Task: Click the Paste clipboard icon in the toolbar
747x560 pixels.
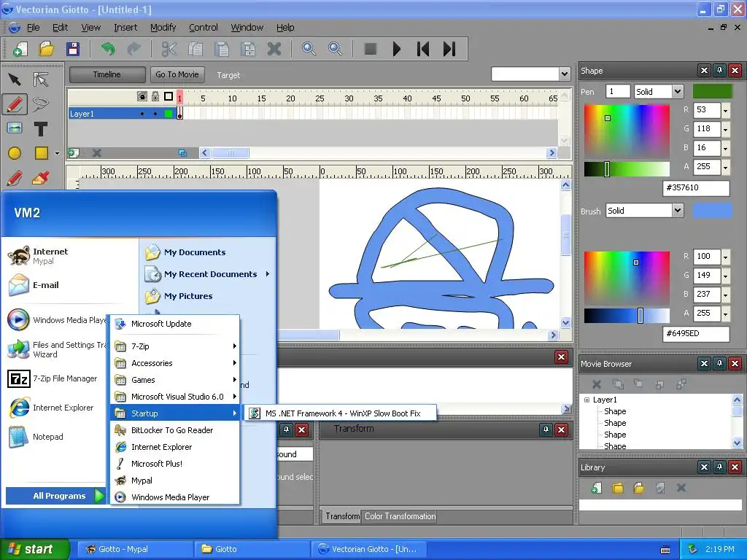Action: (222, 49)
